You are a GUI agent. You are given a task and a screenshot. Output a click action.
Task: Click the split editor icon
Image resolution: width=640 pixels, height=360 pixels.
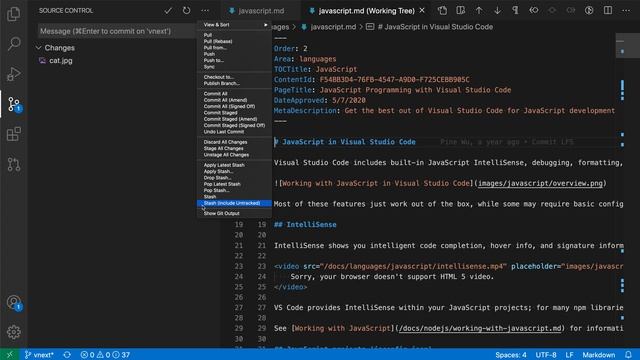pos(608,11)
